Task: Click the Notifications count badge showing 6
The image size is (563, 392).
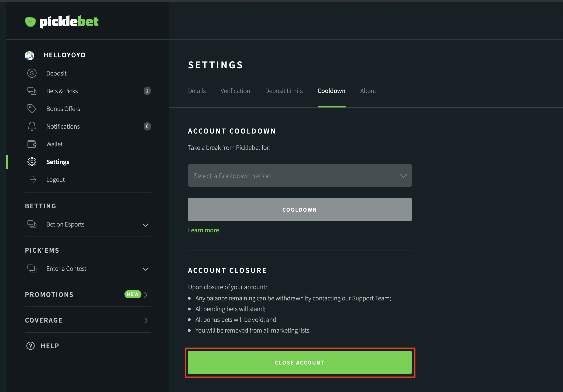Action: (x=147, y=126)
